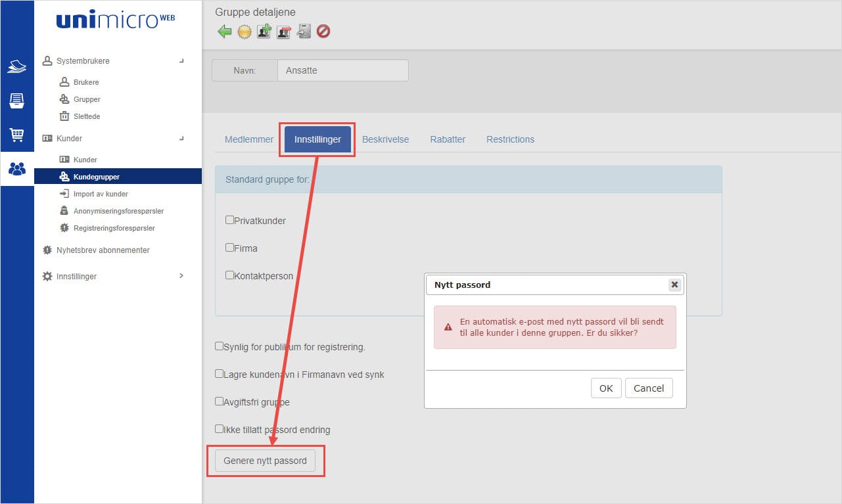
Task: Open the Rabatter tab
Action: click(448, 139)
